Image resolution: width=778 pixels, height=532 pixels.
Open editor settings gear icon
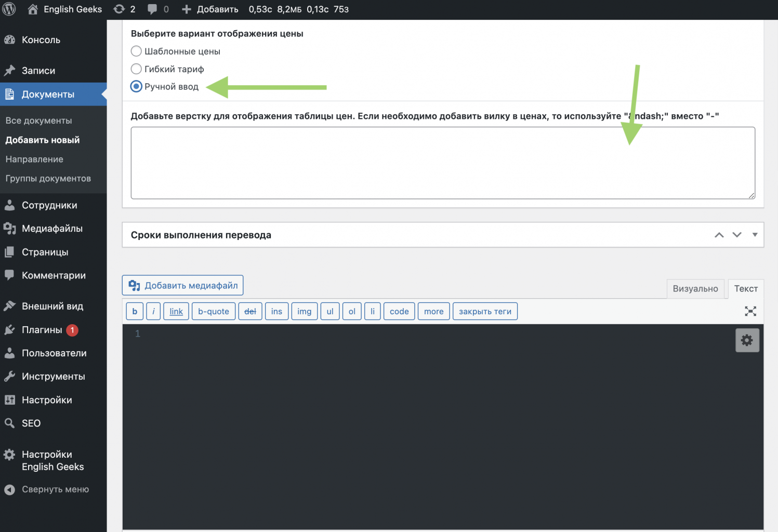[x=747, y=340]
